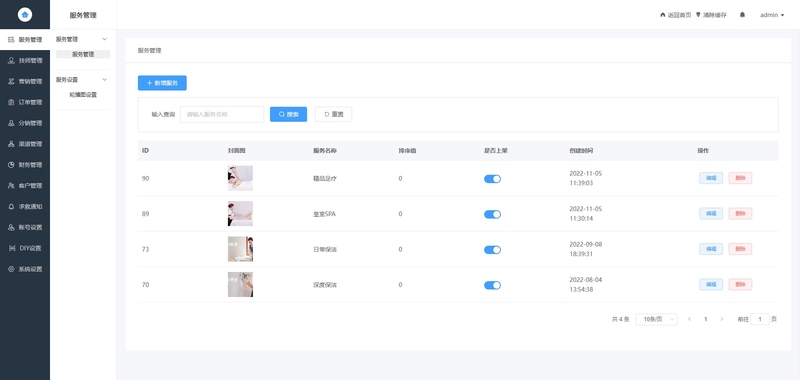Click the ID cell 89
Image resolution: width=800 pixels, height=380 pixels.
[x=145, y=214]
